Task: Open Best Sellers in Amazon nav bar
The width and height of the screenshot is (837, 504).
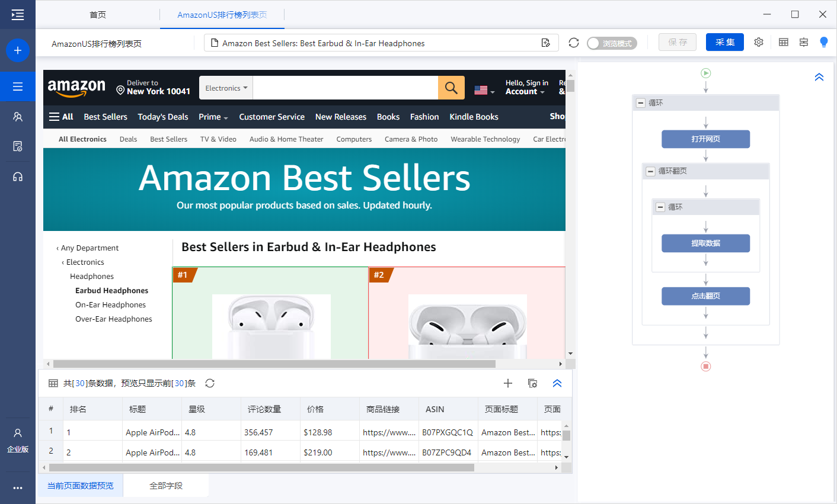Action: tap(106, 117)
